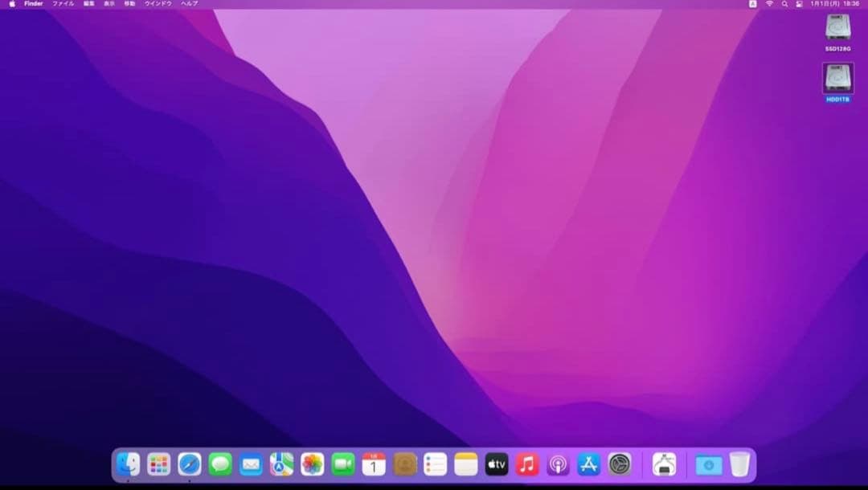
Task: Open Spotlight search in menu bar
Action: click(784, 4)
